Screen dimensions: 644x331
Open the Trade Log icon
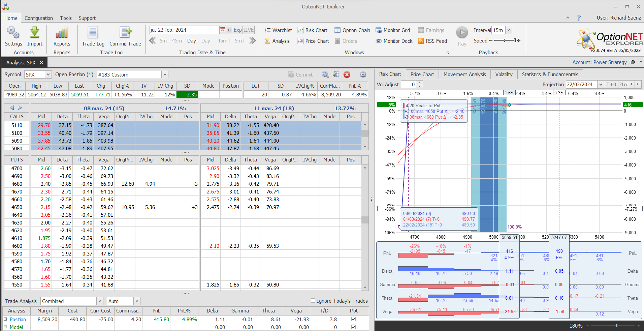93,33
